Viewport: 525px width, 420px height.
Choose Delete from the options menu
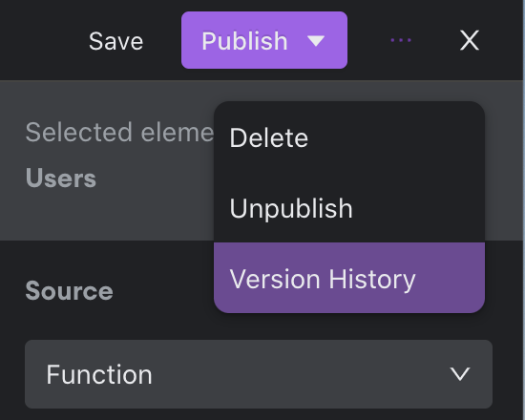pos(349,137)
